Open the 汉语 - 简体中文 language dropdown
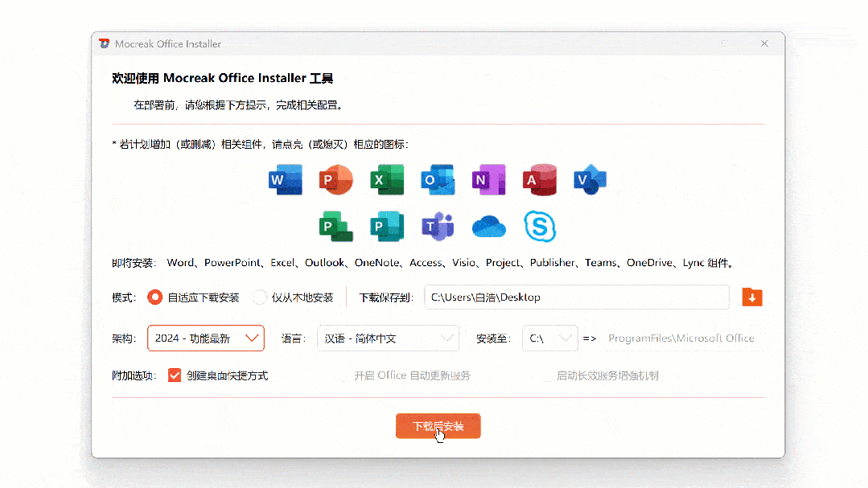The height and width of the screenshot is (488, 868). (388, 338)
